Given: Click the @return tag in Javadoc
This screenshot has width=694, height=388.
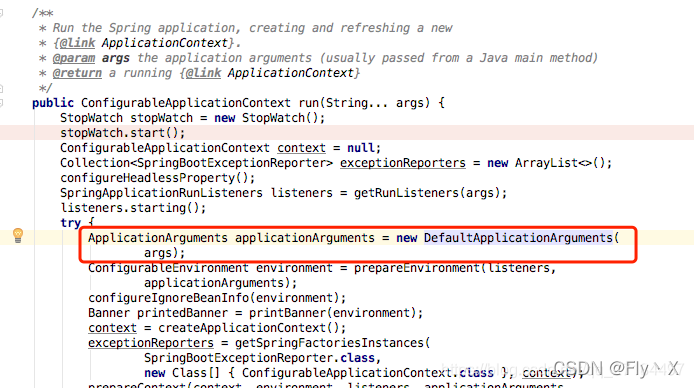Looking at the screenshot, I should coord(77,73).
